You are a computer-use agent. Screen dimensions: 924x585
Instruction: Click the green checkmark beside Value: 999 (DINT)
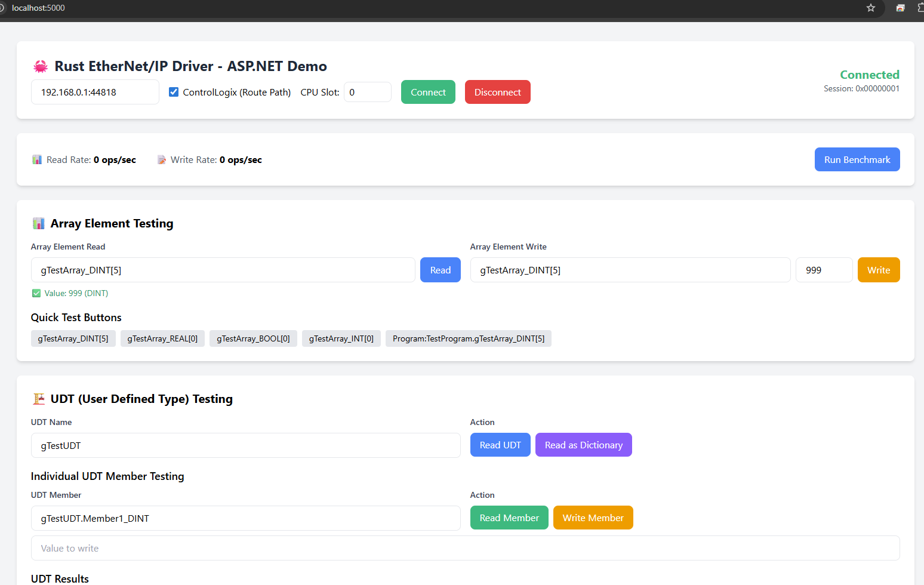(x=36, y=293)
